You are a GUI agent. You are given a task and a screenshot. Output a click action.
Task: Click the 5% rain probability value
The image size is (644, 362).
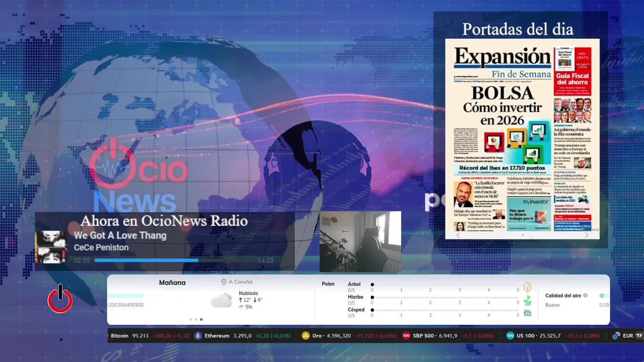pyautogui.click(x=249, y=307)
